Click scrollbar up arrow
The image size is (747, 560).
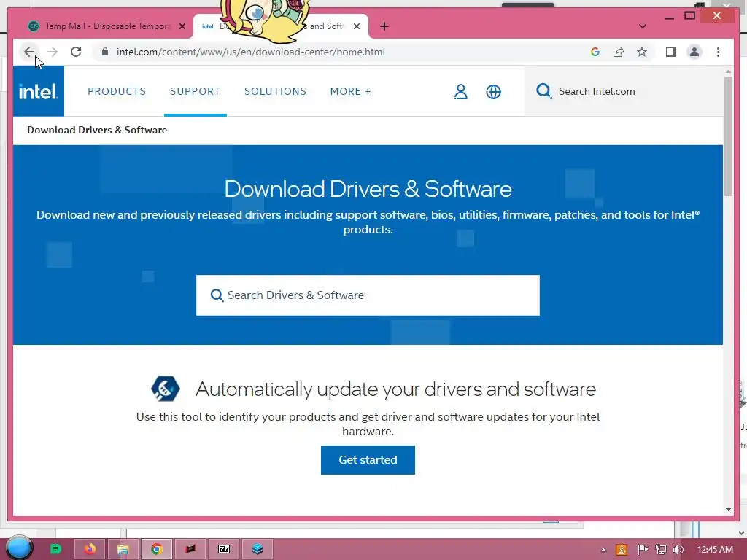click(x=729, y=72)
